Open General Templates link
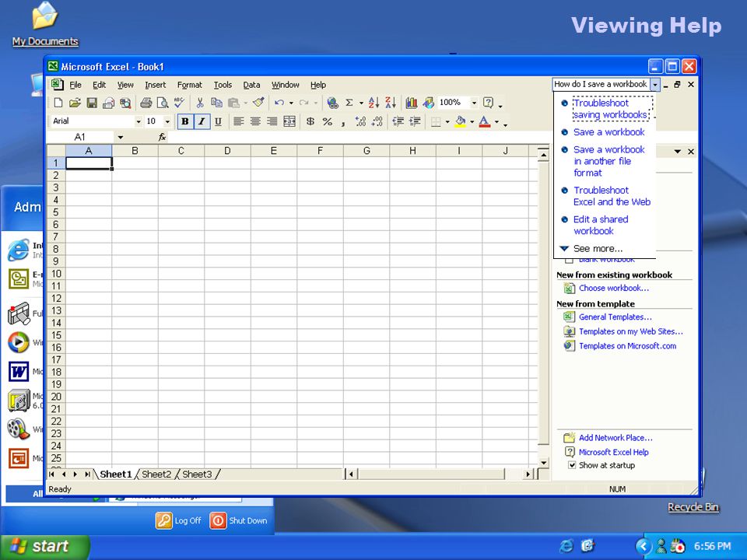The image size is (747, 560). coord(615,317)
